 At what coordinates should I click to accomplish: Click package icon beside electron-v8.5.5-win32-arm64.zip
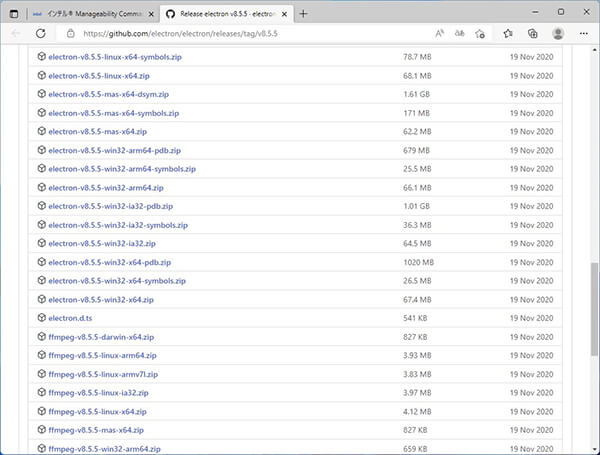point(42,188)
